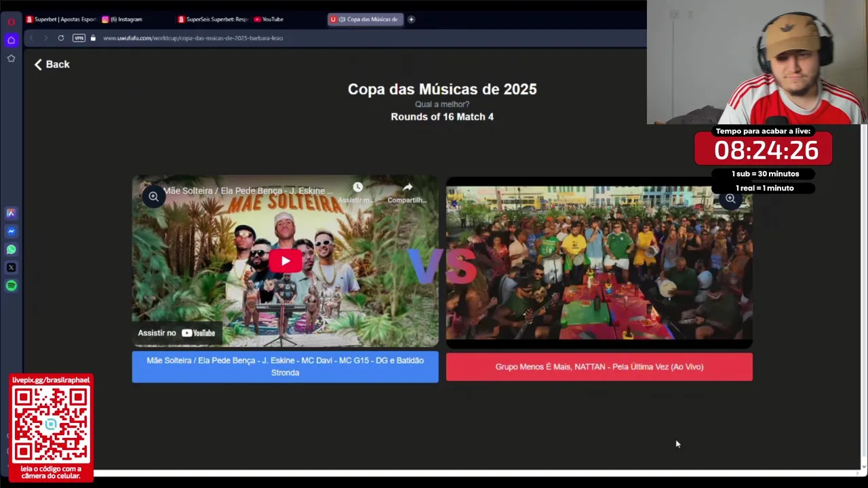Open the Opera menu logo
868x488 pixels.
(11, 21)
